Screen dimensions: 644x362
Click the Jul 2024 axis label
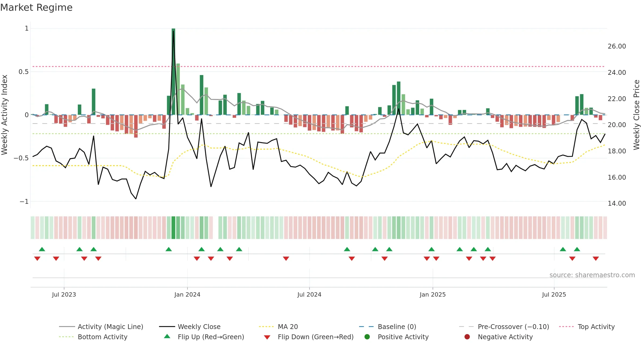click(309, 294)
